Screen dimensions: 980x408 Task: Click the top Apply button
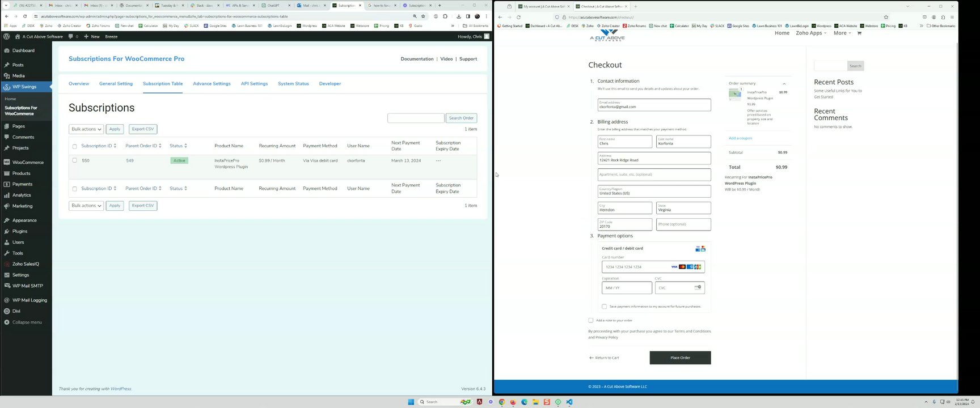pos(115,129)
